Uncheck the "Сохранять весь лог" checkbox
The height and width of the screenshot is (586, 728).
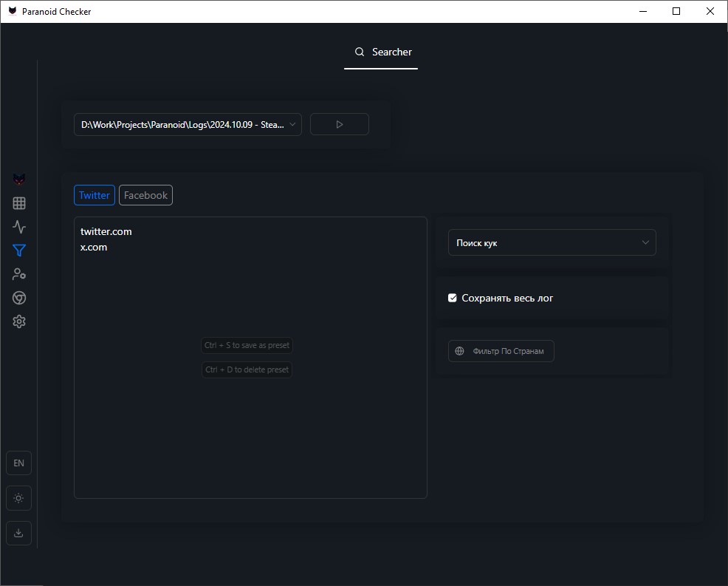tap(453, 298)
